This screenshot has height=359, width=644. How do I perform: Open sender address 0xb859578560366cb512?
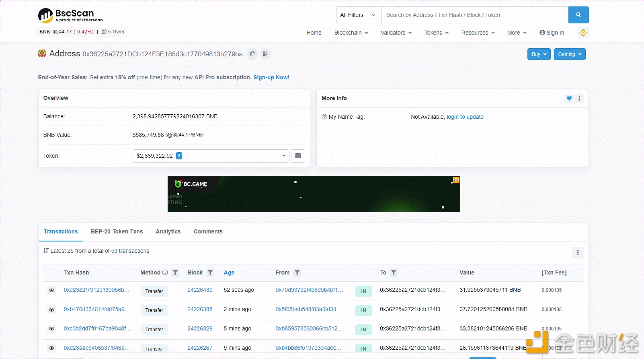coord(309,328)
